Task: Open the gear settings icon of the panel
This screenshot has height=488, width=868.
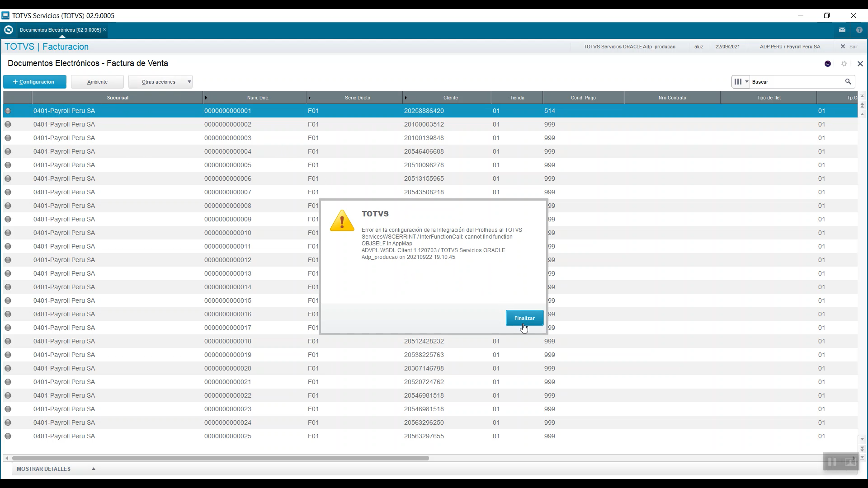Action: click(844, 64)
